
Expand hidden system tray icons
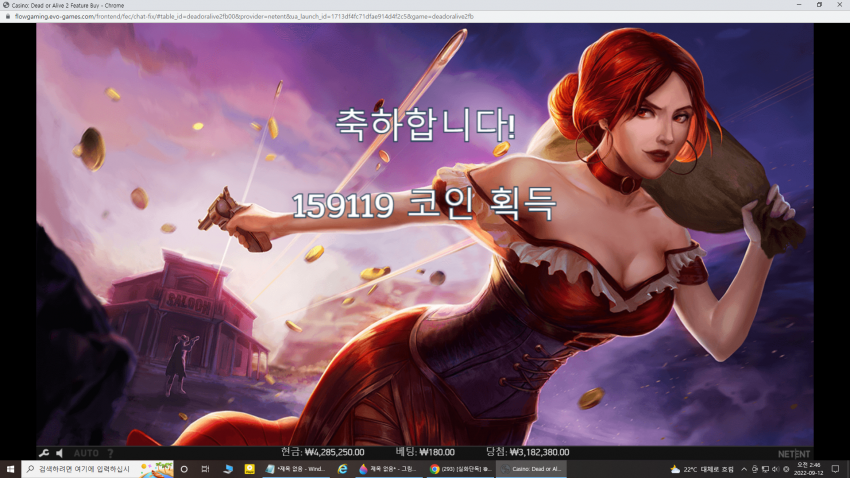click(744, 469)
